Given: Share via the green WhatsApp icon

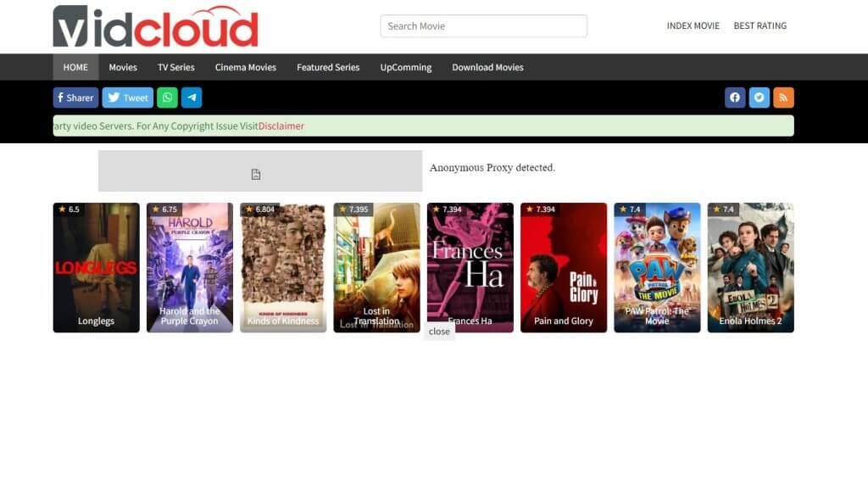Looking at the screenshot, I should (167, 97).
